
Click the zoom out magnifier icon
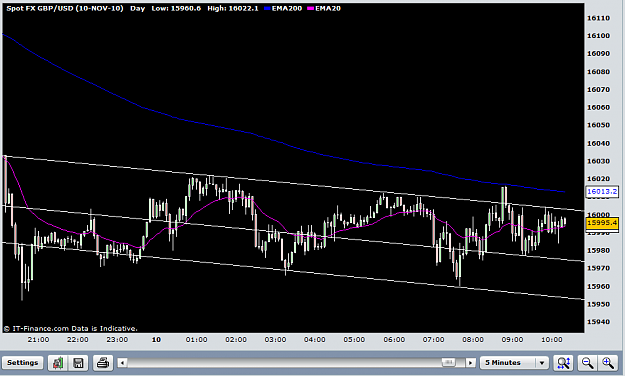click(x=587, y=362)
